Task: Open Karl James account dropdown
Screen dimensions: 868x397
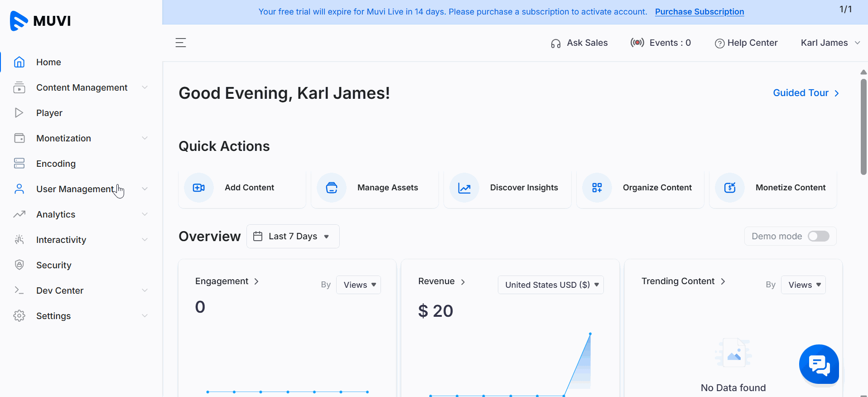Action: 830,43
